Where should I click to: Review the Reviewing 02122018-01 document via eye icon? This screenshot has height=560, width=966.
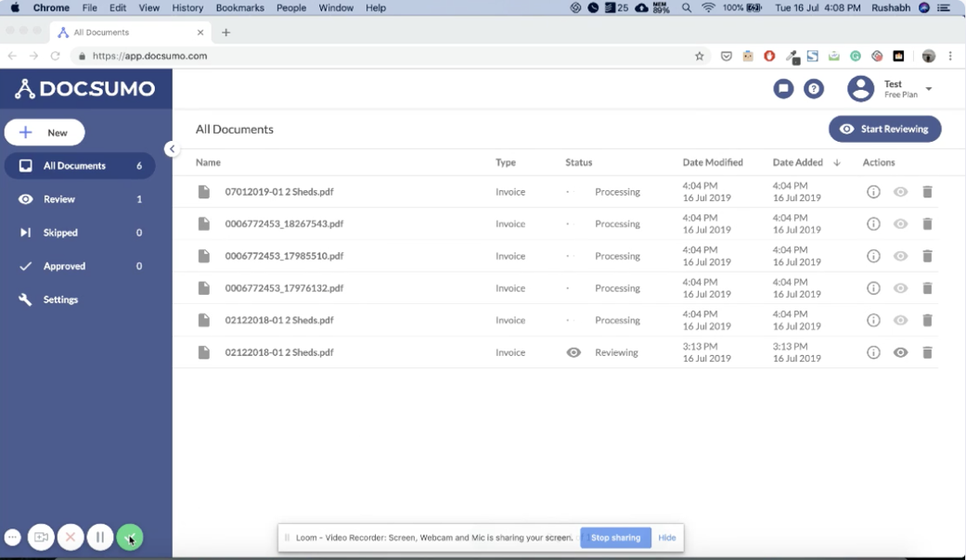900,352
